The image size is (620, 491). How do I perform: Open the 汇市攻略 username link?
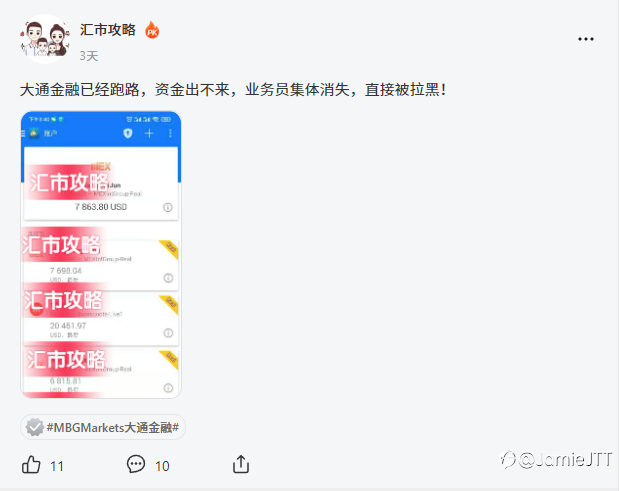(108, 30)
